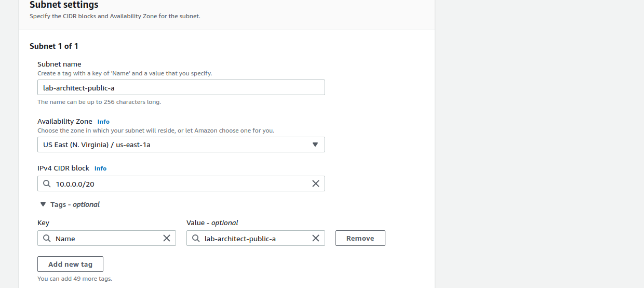Clear the tag Value field
Screen dimensions: 644x288
click(x=315, y=238)
